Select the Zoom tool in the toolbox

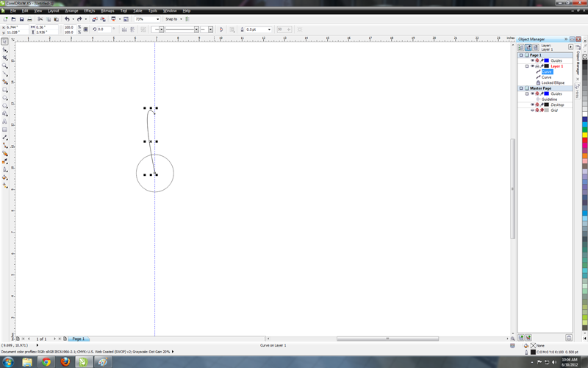4,66
